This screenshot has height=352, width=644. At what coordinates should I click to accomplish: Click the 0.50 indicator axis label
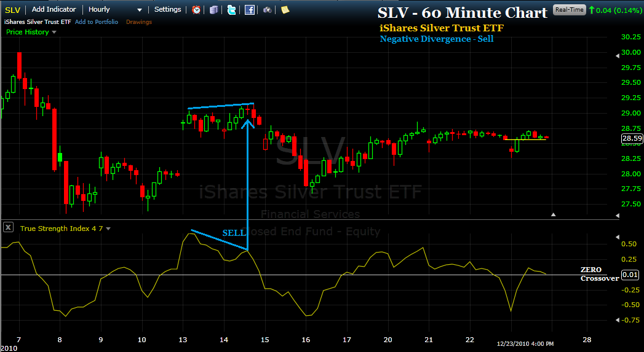[x=629, y=244]
